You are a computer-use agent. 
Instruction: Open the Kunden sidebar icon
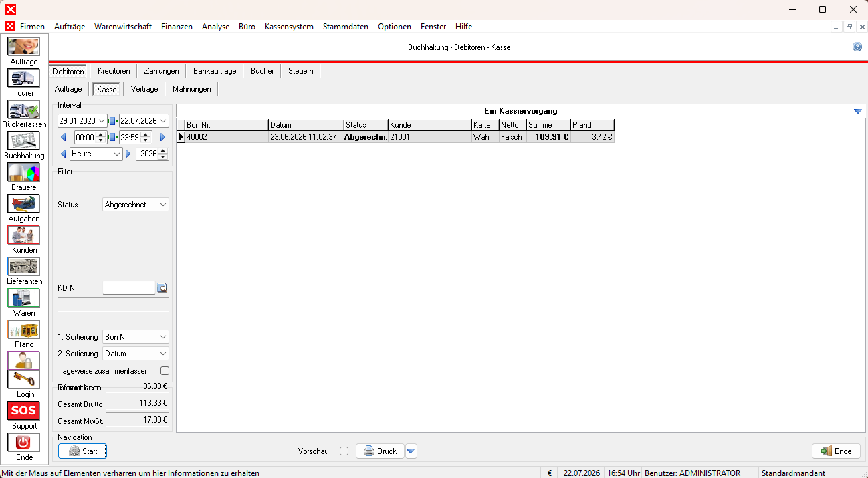pos(23,235)
